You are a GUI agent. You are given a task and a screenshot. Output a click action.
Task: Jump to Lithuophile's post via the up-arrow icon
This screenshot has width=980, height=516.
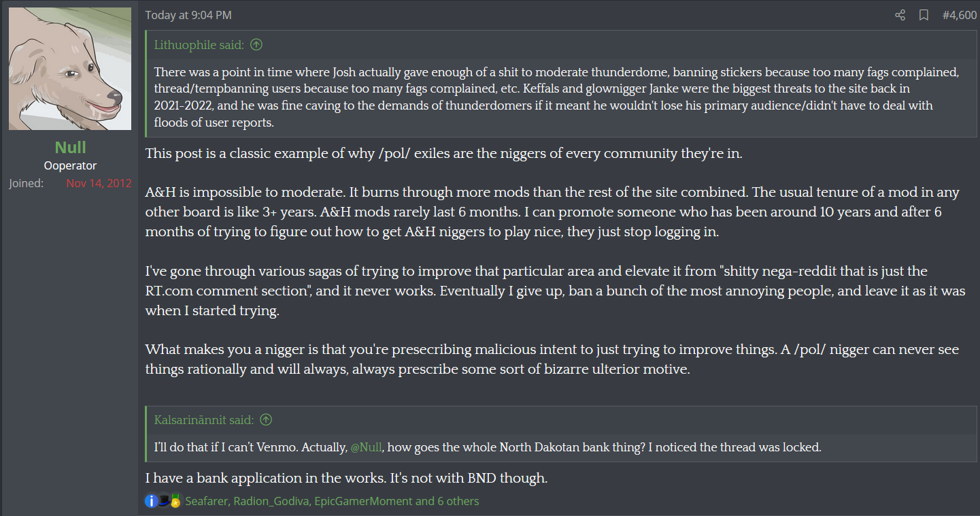(256, 45)
